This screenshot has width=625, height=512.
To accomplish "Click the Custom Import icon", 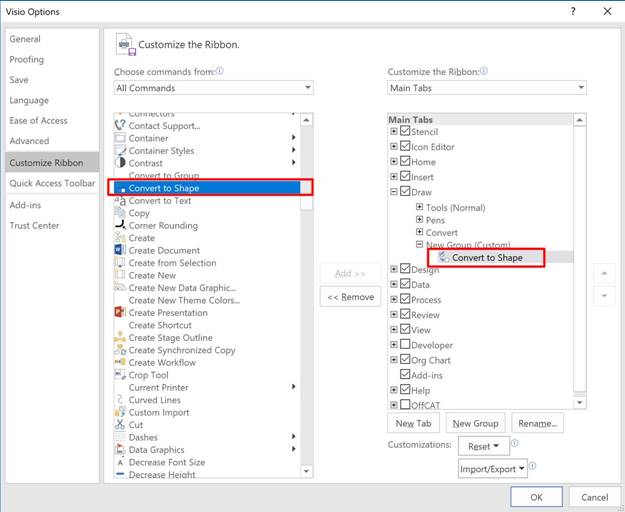I will click(120, 412).
